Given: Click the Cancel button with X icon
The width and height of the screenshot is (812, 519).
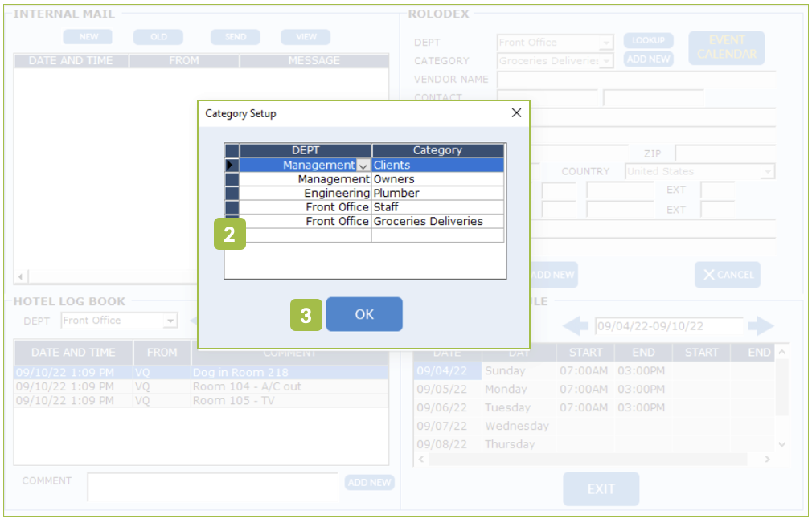Looking at the screenshot, I should tap(728, 275).
